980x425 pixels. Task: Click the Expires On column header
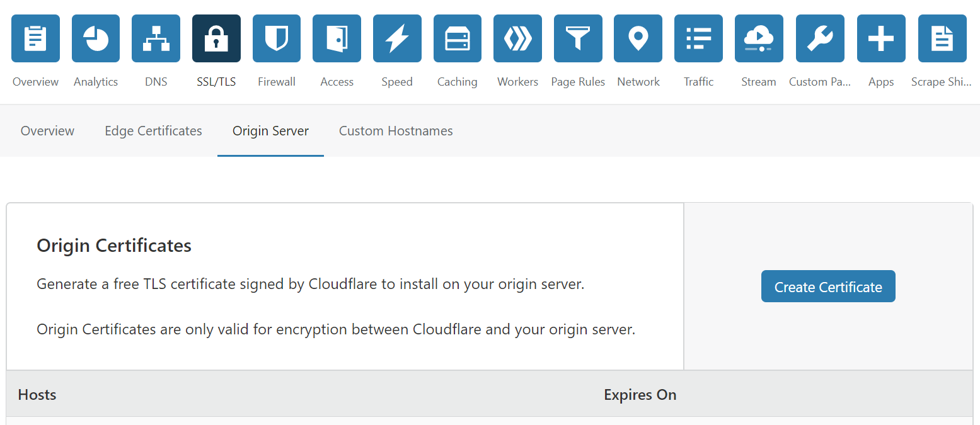click(x=640, y=395)
